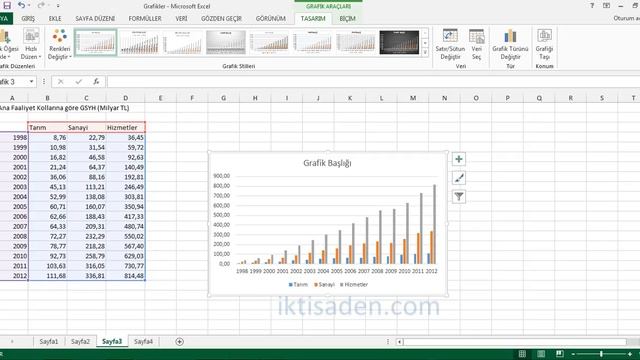The height and width of the screenshot is (360, 640).
Task: Open the SAYFA DÜZENİ ribbon tab
Action: click(x=95, y=19)
